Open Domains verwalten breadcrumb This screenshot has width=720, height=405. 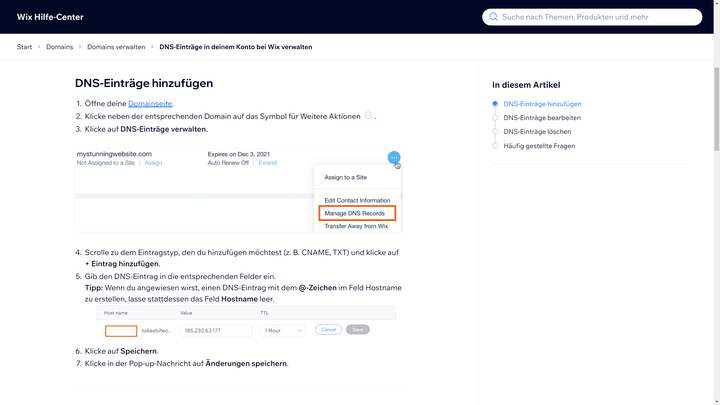[116, 47]
